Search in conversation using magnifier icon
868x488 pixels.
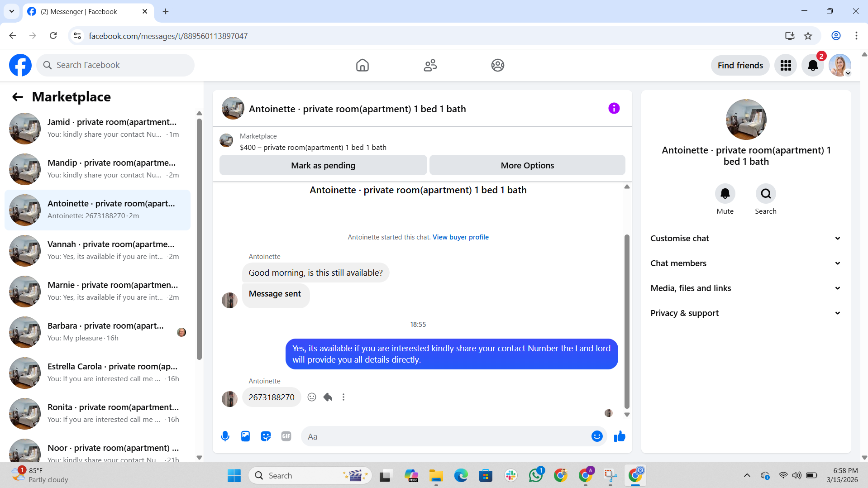click(766, 194)
